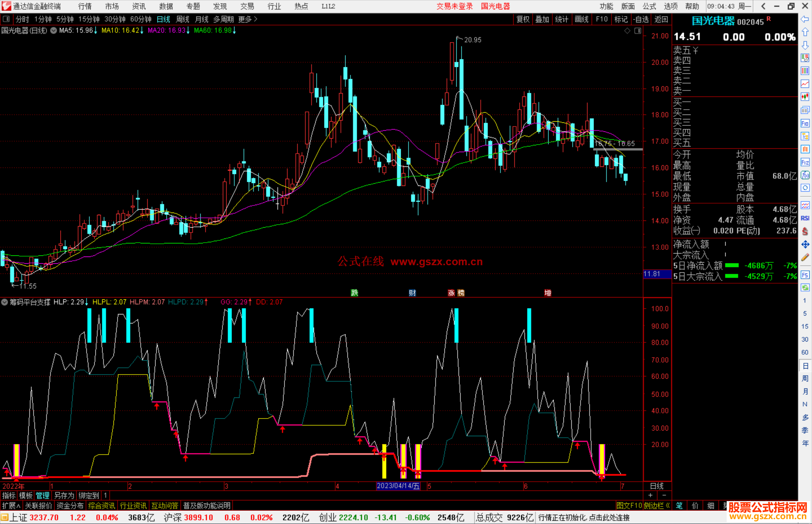Image resolution: width=812 pixels, height=524 pixels.
Task: Open the f(x) formula icon
Action: (805, 175)
